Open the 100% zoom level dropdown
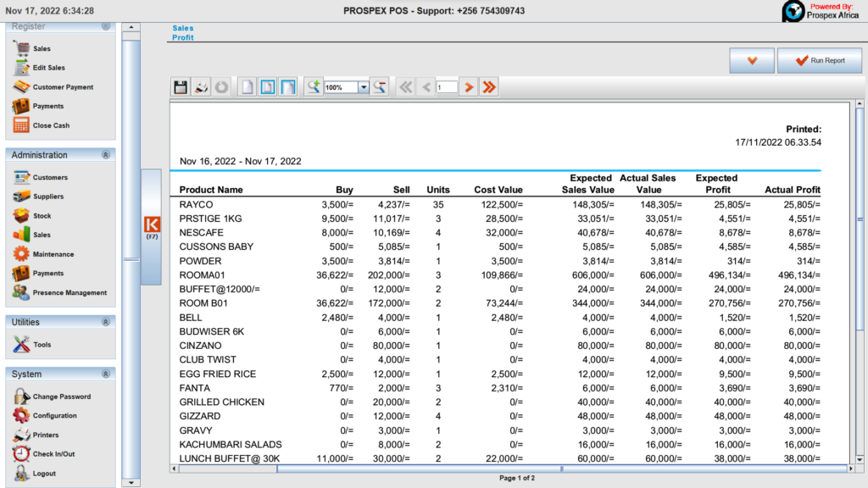 [364, 87]
